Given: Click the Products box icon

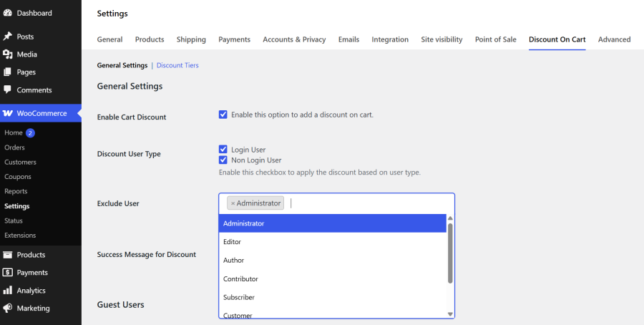Looking at the screenshot, I should [x=7, y=255].
